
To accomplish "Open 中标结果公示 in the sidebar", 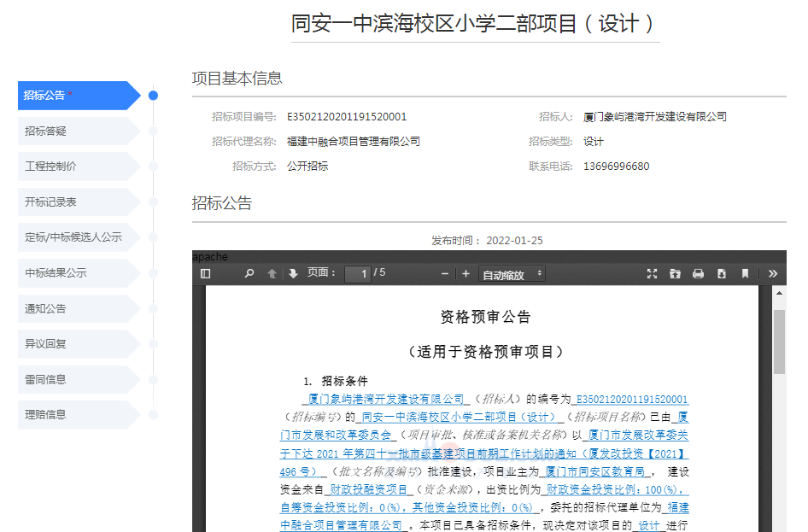I will point(77,273).
